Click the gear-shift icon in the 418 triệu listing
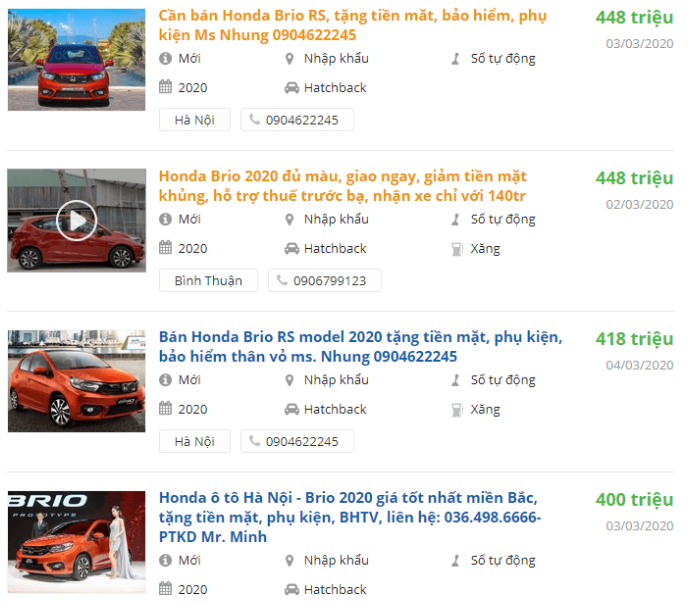The image size is (691, 607). 456,380
